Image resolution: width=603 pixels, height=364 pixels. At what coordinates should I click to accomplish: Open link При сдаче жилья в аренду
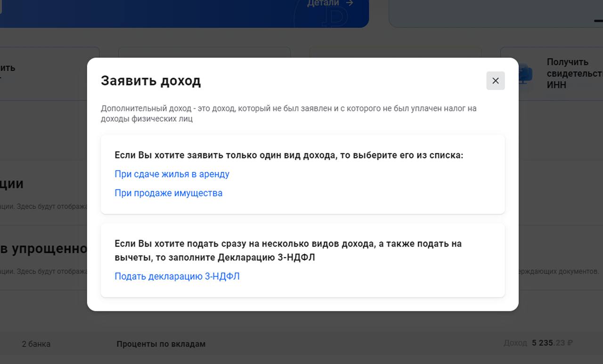pos(172,174)
